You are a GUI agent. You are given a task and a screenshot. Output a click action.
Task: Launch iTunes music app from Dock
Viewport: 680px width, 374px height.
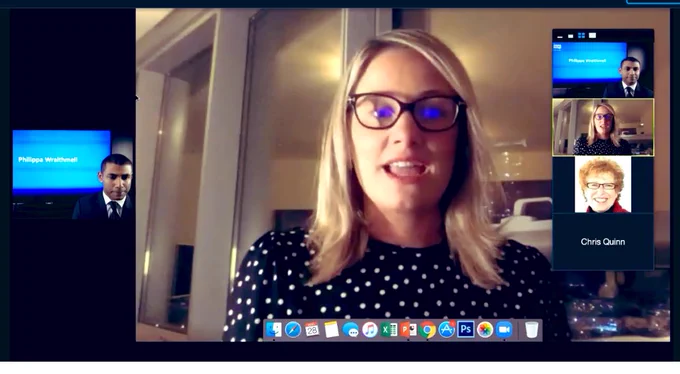(x=369, y=330)
